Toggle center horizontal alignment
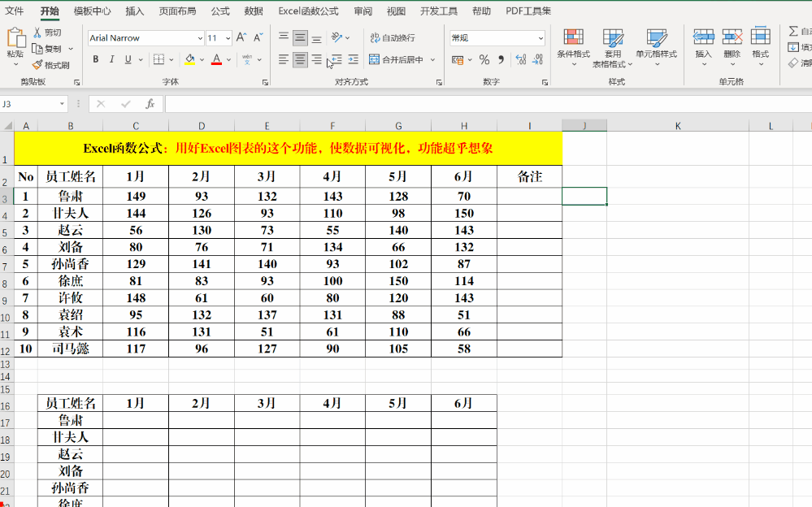 click(x=300, y=59)
